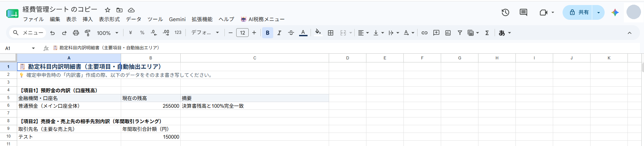Open the ヘルプ menu

pyautogui.click(x=226, y=19)
